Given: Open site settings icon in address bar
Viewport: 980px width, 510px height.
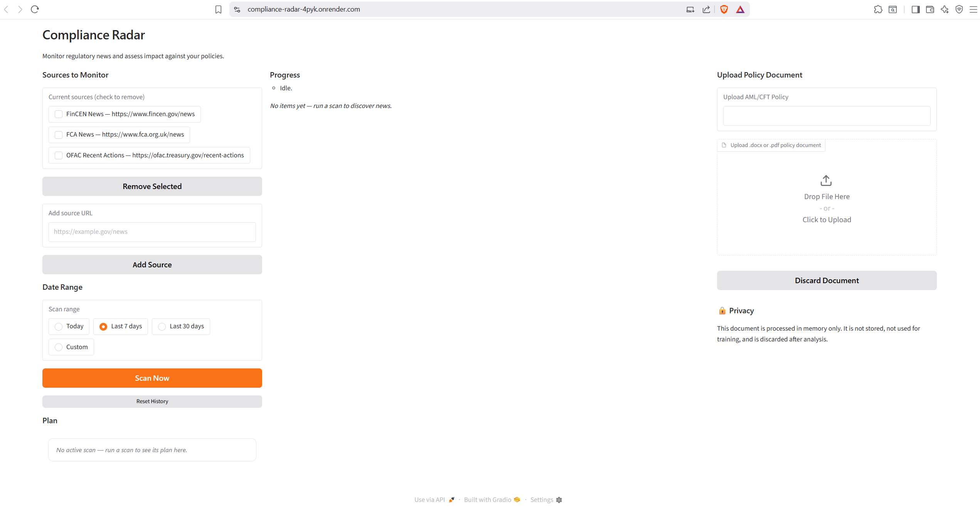Looking at the screenshot, I should 237,9.
